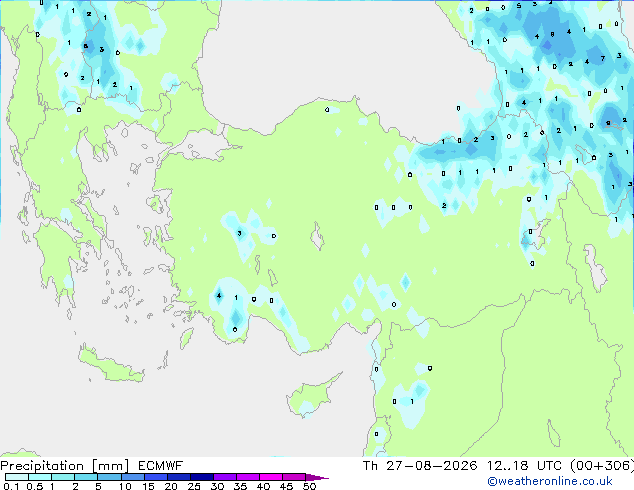Click the '(00+306)' forecast hour label
The height and width of the screenshot is (490, 634).
[x=602, y=466]
